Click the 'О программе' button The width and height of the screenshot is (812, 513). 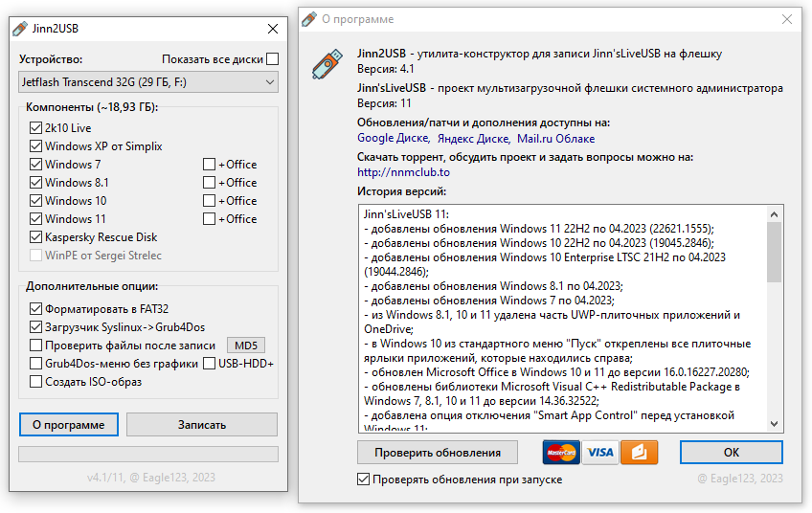click(x=69, y=425)
